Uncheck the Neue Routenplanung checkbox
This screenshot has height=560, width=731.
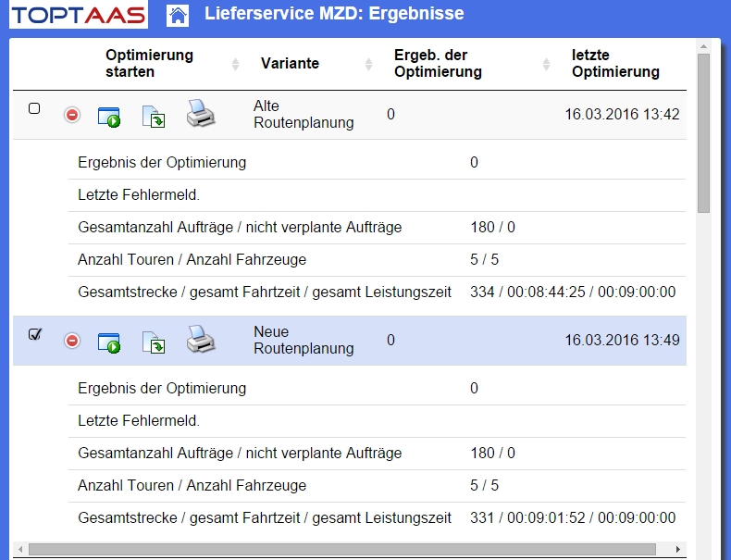tap(35, 334)
